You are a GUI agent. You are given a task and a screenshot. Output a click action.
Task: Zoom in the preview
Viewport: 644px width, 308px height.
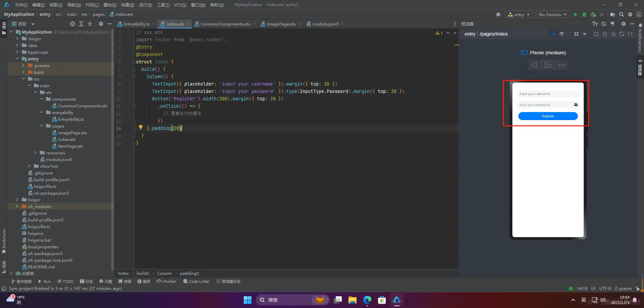[x=613, y=34]
